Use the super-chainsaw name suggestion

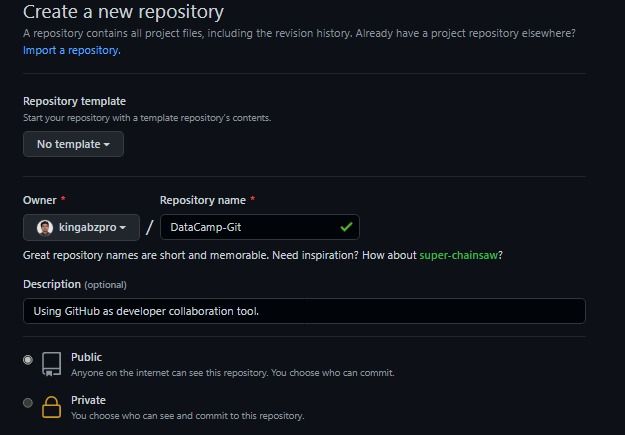coord(458,255)
